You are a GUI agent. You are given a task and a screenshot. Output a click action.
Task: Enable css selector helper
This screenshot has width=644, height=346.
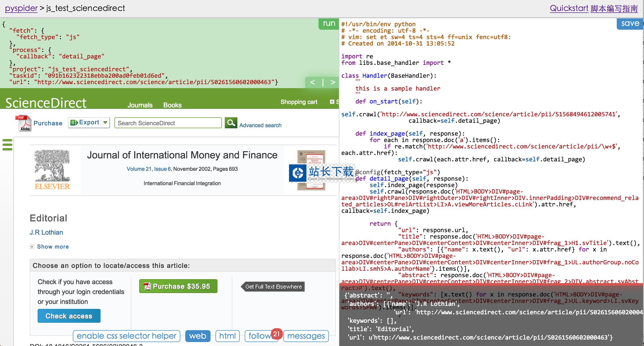tap(126, 336)
